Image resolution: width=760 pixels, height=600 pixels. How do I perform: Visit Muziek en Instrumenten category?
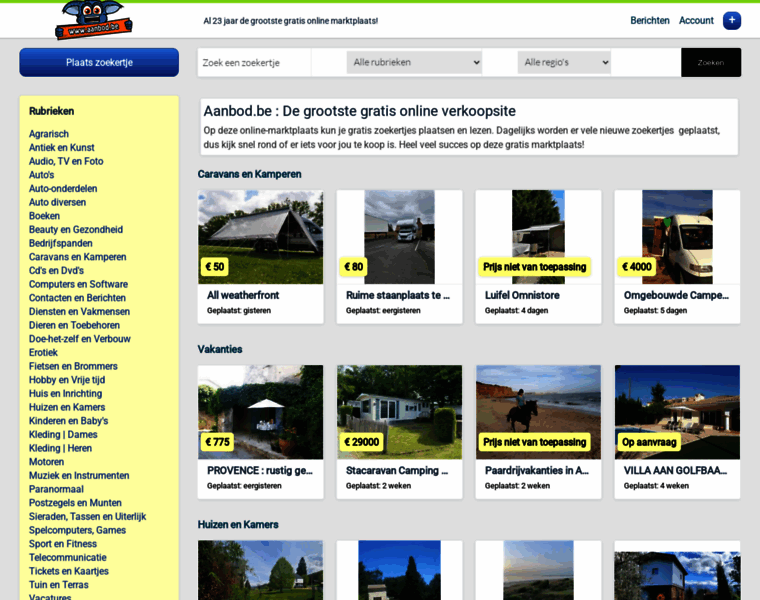click(79, 475)
